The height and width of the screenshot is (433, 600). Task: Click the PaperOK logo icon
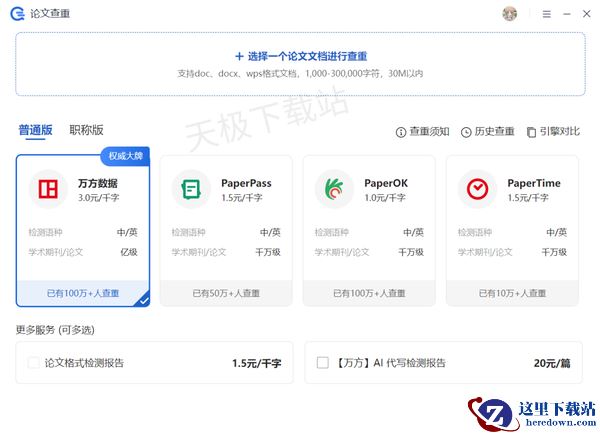pos(334,189)
